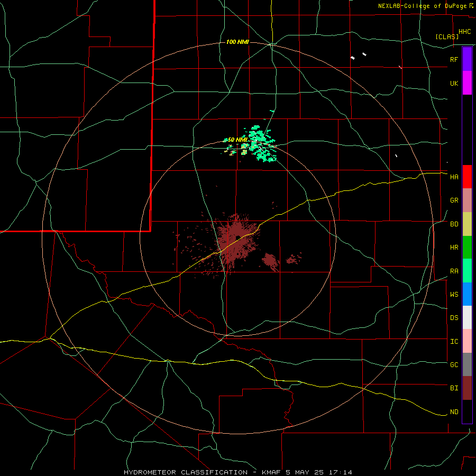The height and width of the screenshot is (476, 476).
Task: Click the HR legend label
Action: point(454,248)
